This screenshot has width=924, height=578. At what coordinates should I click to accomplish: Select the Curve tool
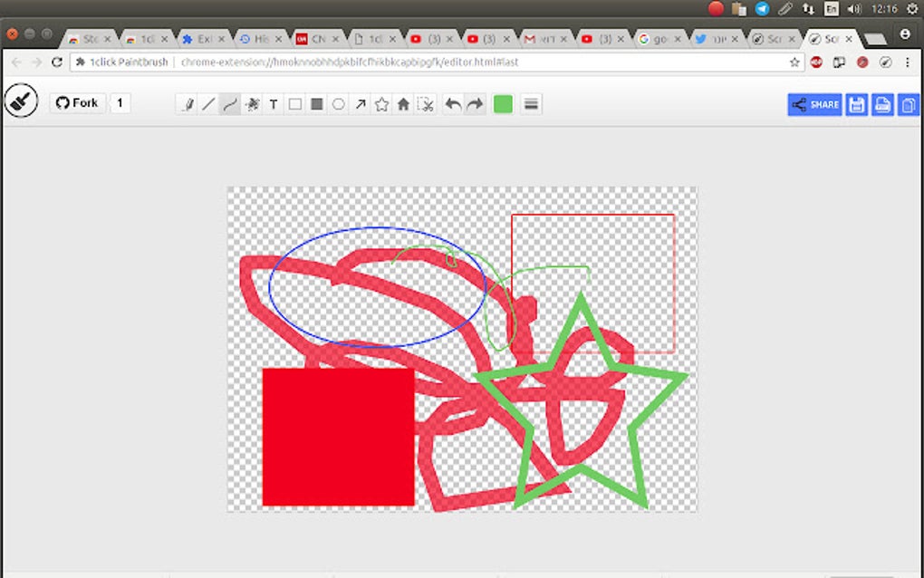pos(230,104)
